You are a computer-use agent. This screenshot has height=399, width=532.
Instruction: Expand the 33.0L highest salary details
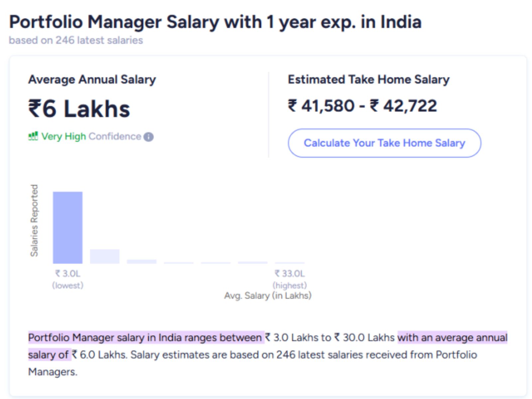[289, 279]
